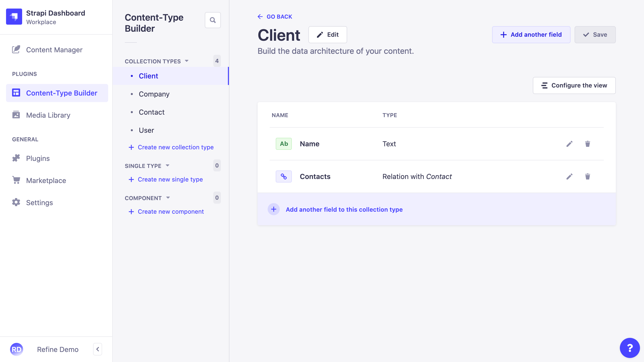Viewport: 644px width, 362px height.
Task: Expand the SINGLE TYPE section arrow
Action: coord(167,166)
